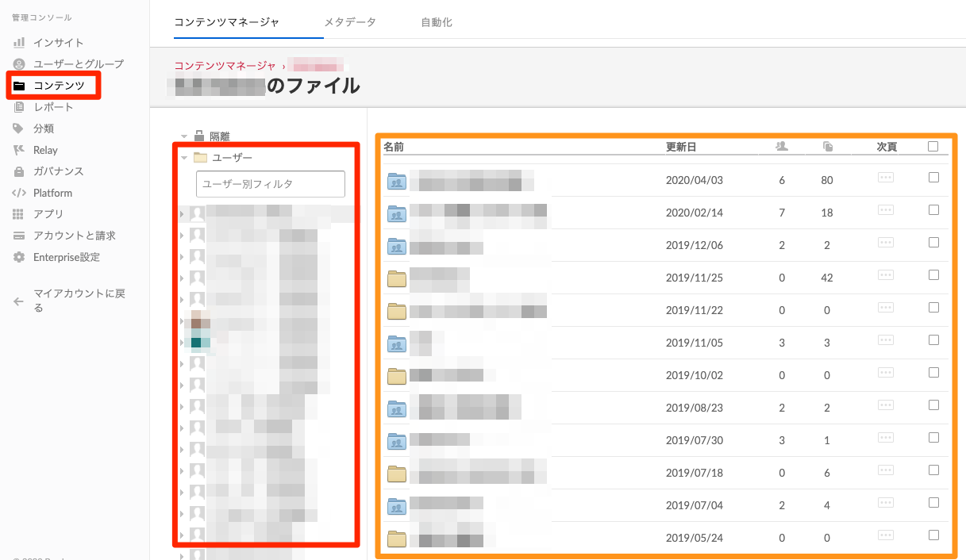Open more options for 2020/02/14 row
Viewport: 966px width, 560px height.
click(x=886, y=210)
